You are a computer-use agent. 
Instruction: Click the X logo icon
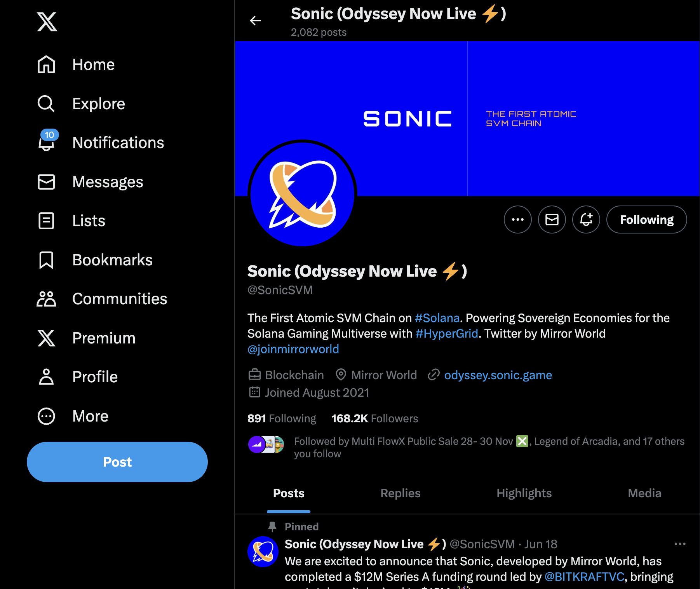pyautogui.click(x=47, y=21)
